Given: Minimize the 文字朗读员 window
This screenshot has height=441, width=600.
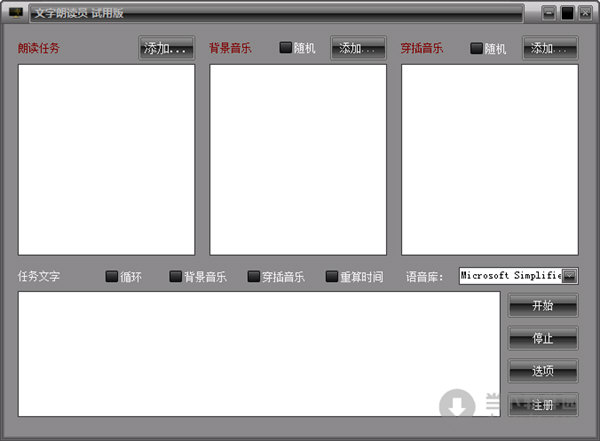Looking at the screenshot, I should (x=549, y=13).
